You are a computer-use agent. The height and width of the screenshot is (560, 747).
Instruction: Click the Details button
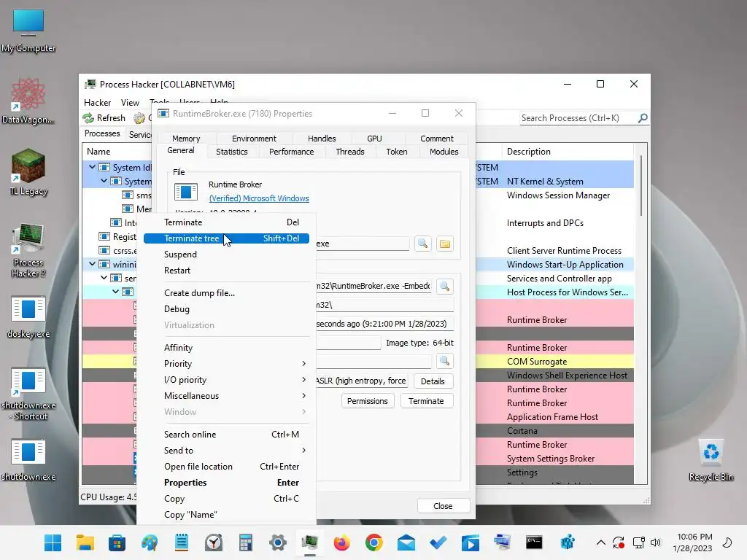pyautogui.click(x=433, y=381)
